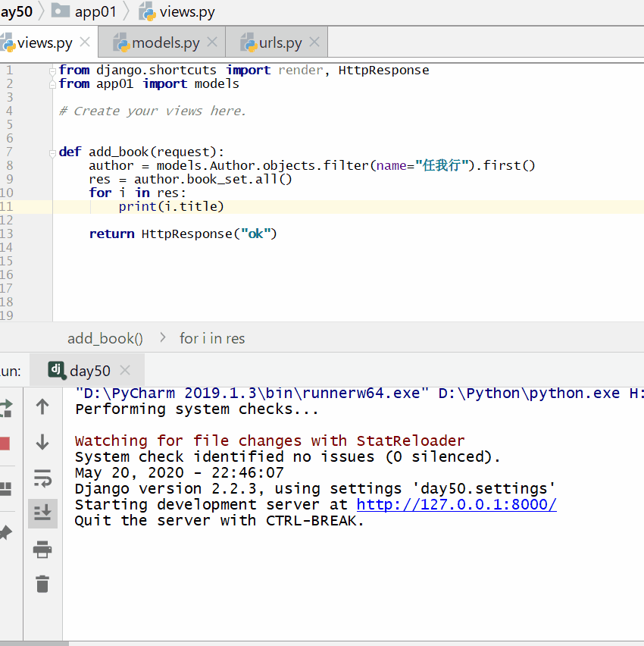Collapse the add_book function fold marker
This screenshot has width=644, height=646.
(x=53, y=152)
